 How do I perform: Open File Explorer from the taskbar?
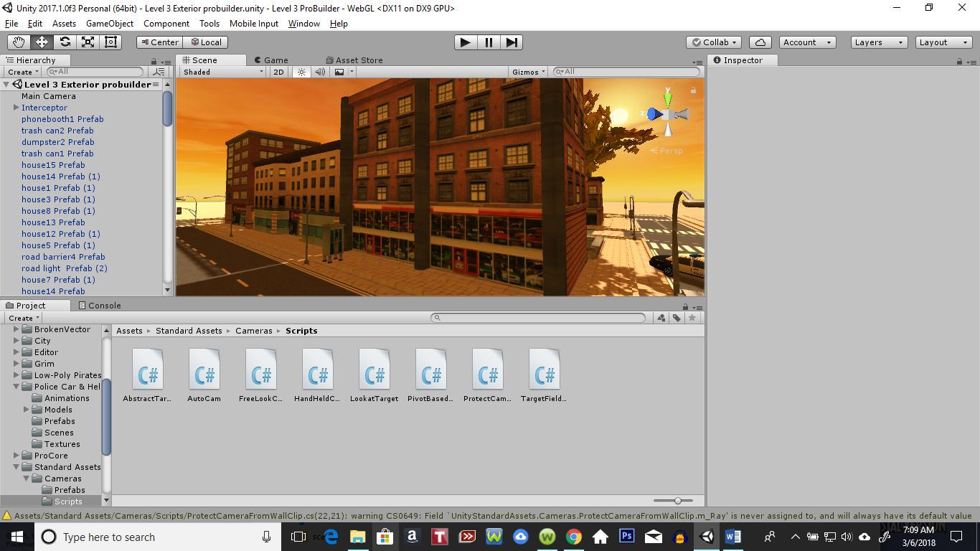pyautogui.click(x=357, y=537)
